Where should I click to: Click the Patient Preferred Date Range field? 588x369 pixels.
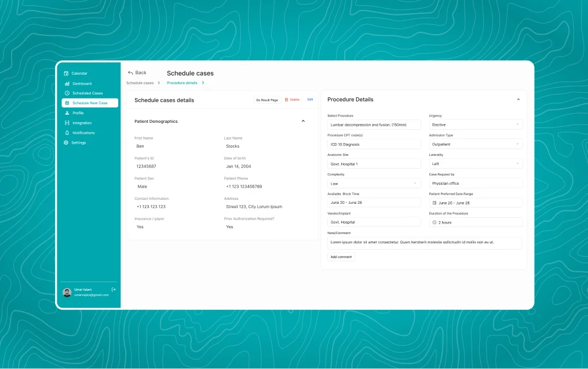(476, 203)
